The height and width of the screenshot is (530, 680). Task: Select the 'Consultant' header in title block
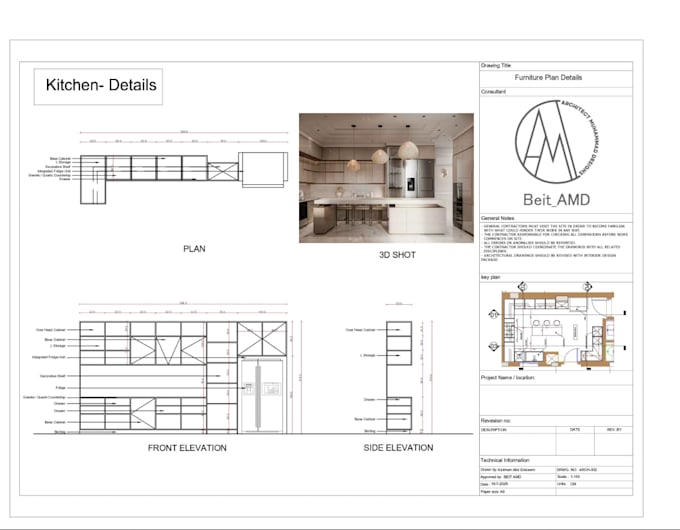[x=493, y=92]
